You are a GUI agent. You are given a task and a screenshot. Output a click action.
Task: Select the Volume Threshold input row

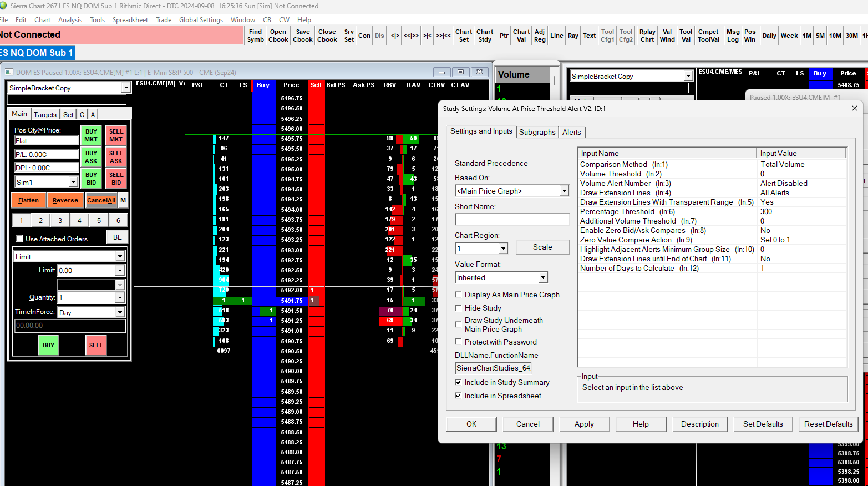(x=712, y=174)
